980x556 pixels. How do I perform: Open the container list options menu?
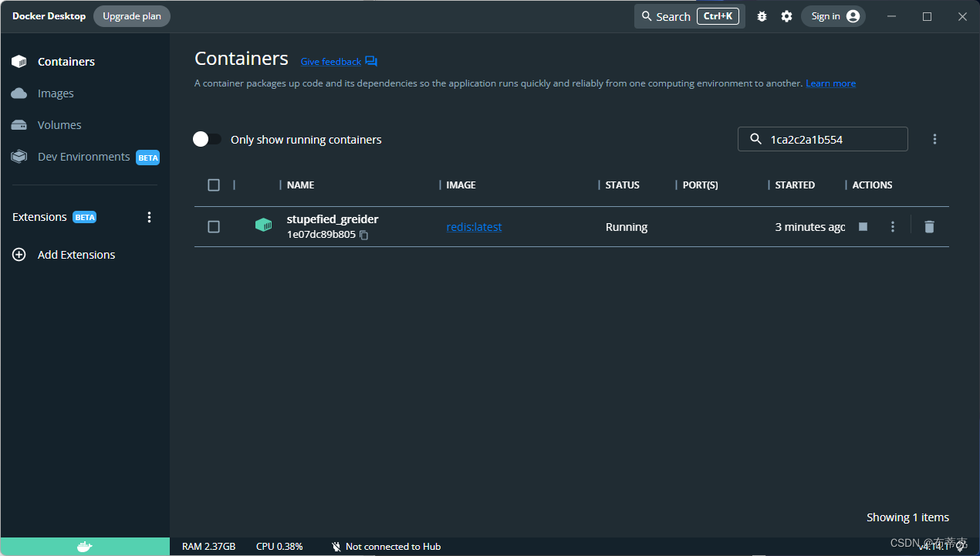[934, 139]
